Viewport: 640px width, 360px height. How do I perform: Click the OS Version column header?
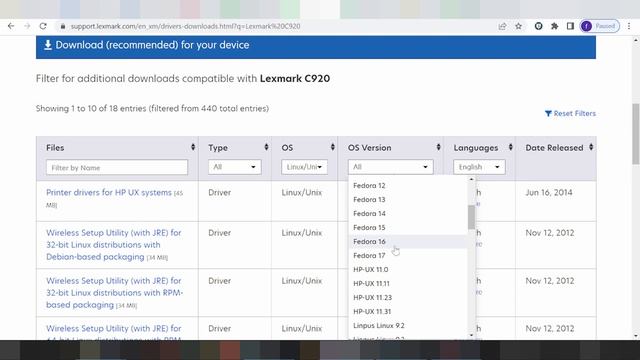tap(369, 148)
